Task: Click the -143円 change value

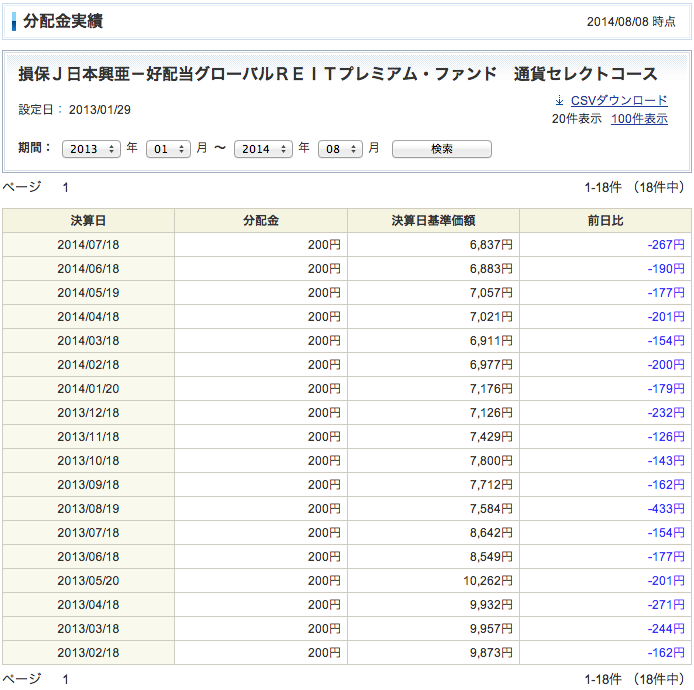Action: [666, 461]
